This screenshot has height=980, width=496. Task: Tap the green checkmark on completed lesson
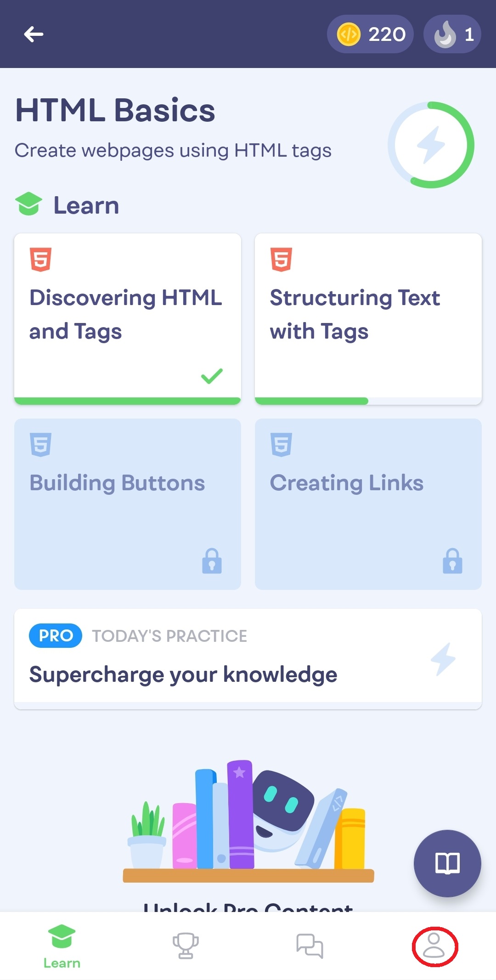pyautogui.click(x=212, y=376)
